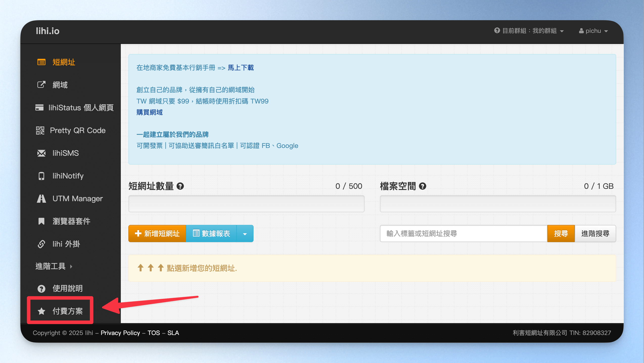The height and width of the screenshot is (363, 644).
Task: Click the 短網址數量 progress bar
Action: 246,204
